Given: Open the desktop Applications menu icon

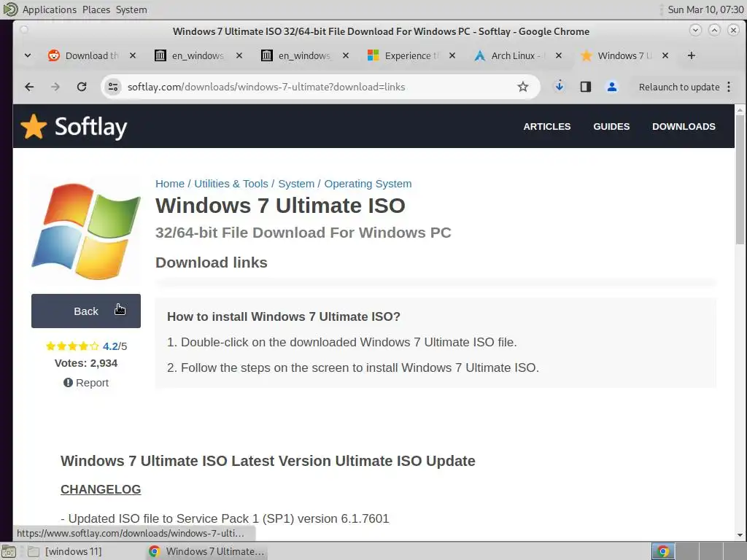Looking at the screenshot, I should tap(10, 9).
